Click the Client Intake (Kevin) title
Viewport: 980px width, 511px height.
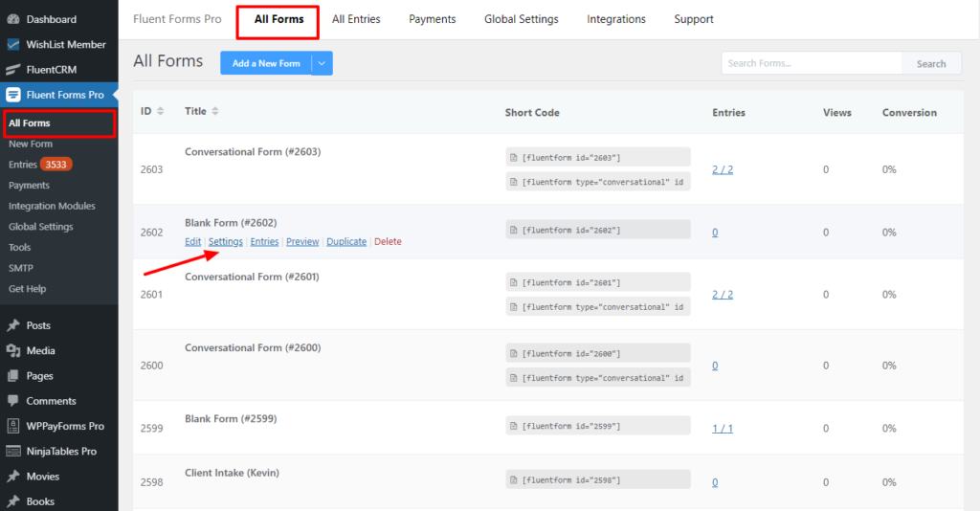pyautogui.click(x=232, y=473)
